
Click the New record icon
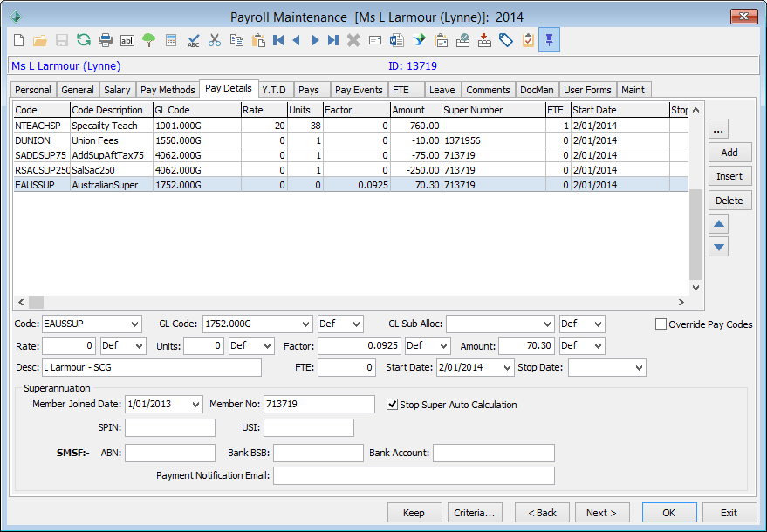tap(18, 40)
